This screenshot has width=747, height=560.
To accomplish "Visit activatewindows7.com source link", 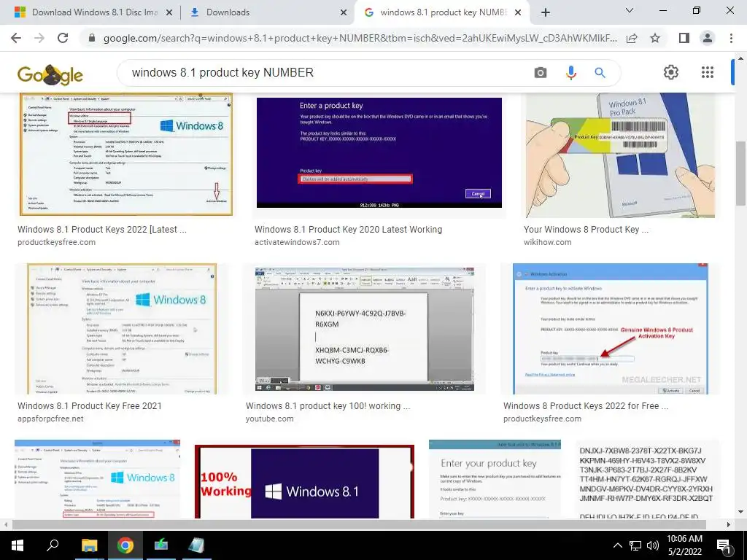I will (x=297, y=242).
